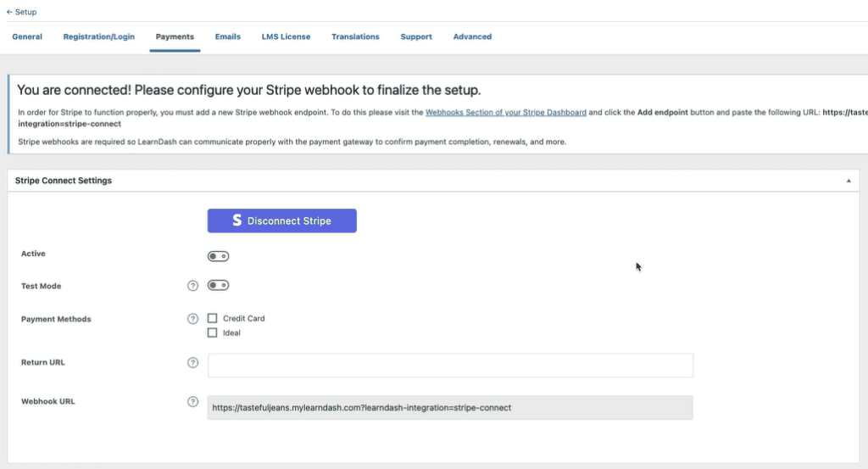Go to the LMS License tab
868x469 pixels.
[286, 36]
